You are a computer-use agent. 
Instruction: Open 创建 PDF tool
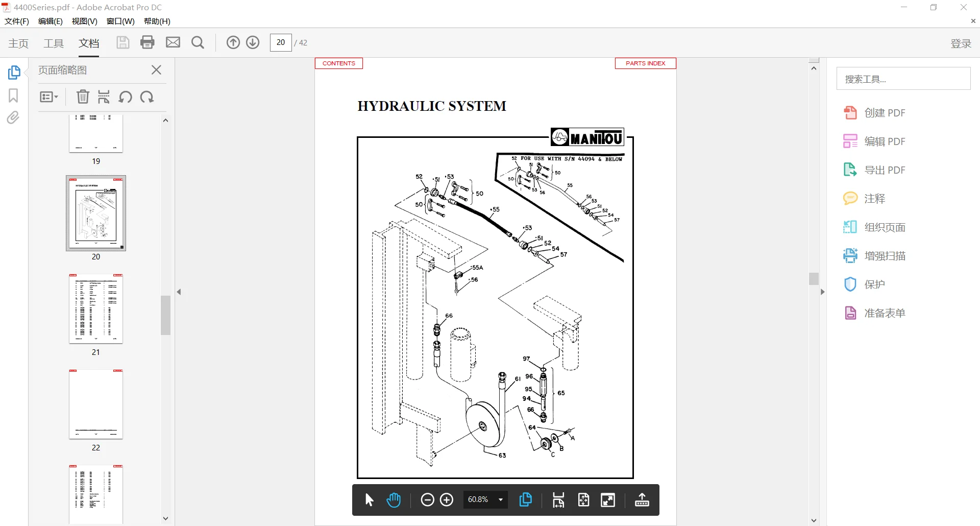[874, 113]
